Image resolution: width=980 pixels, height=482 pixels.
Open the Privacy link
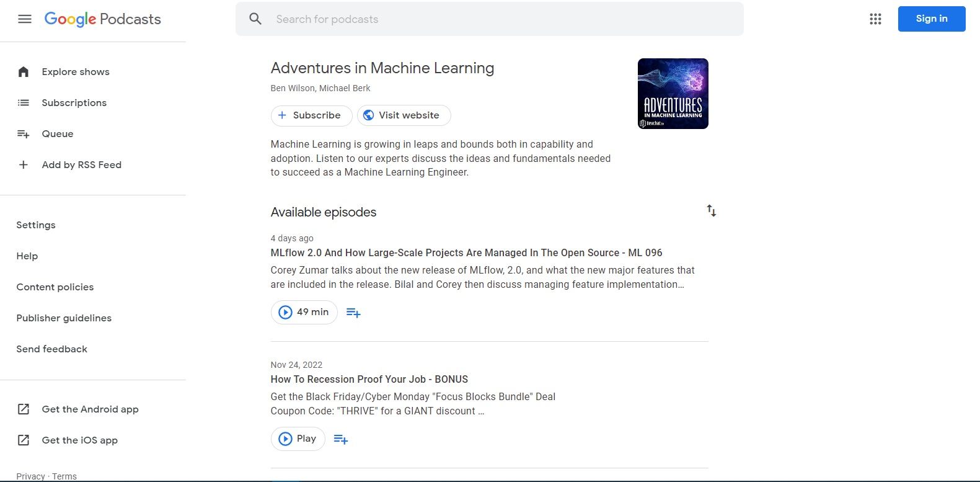tap(30, 476)
